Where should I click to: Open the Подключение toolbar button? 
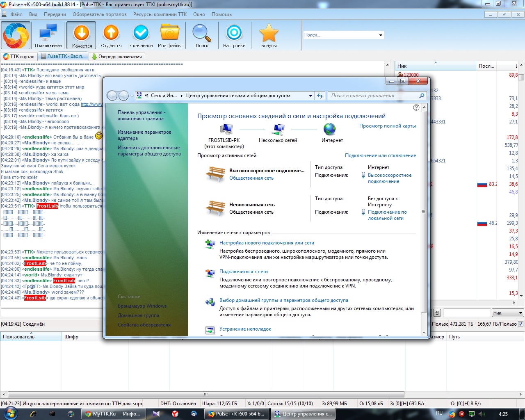(x=48, y=35)
